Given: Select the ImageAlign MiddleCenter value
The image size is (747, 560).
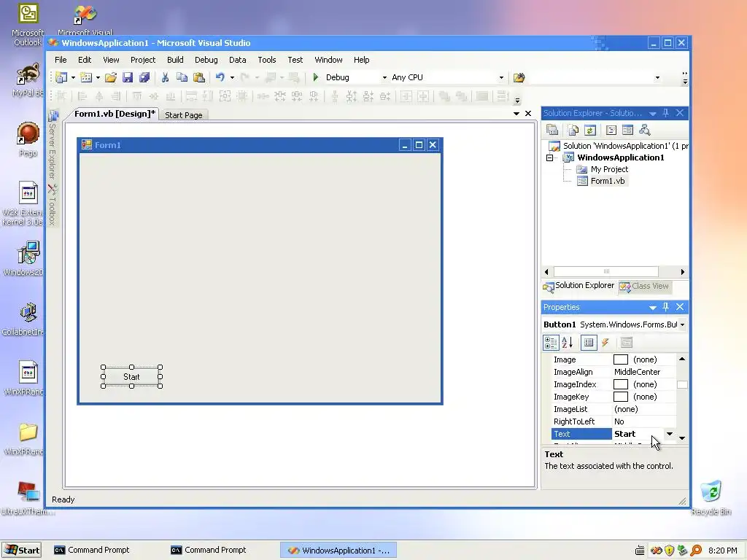Looking at the screenshot, I should (637, 372).
